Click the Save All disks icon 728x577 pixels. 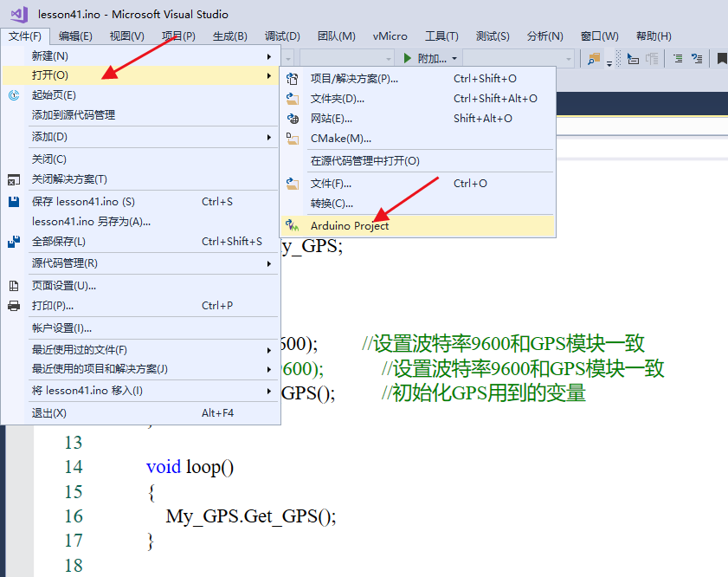(14, 242)
